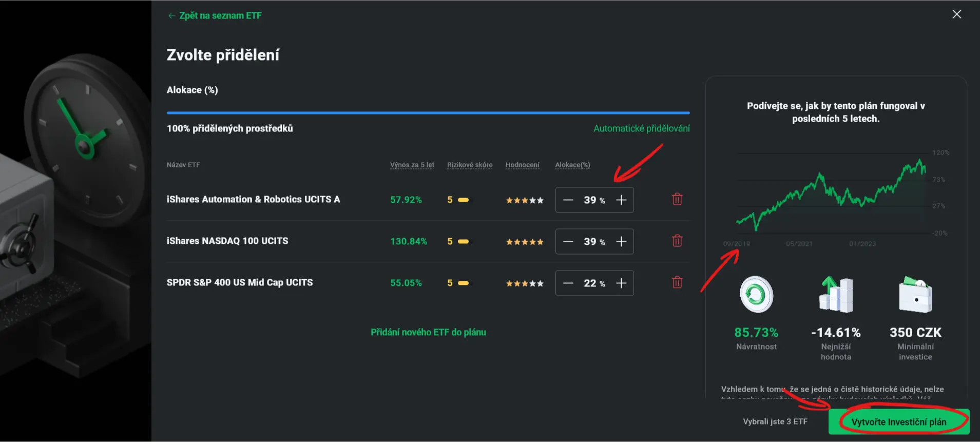980x445 pixels.
Task: Select the iShares Automation & Robotics UCITS A name
Action: 253,199
